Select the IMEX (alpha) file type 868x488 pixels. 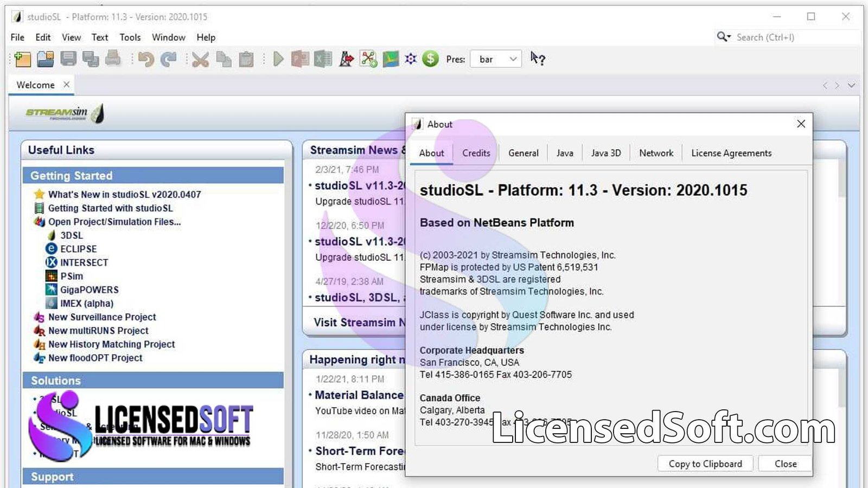pos(87,303)
